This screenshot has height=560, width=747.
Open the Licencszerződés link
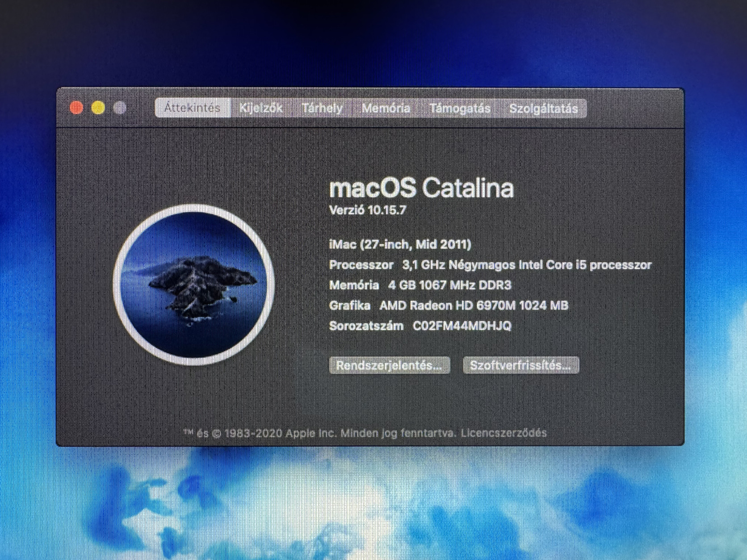coord(504,433)
